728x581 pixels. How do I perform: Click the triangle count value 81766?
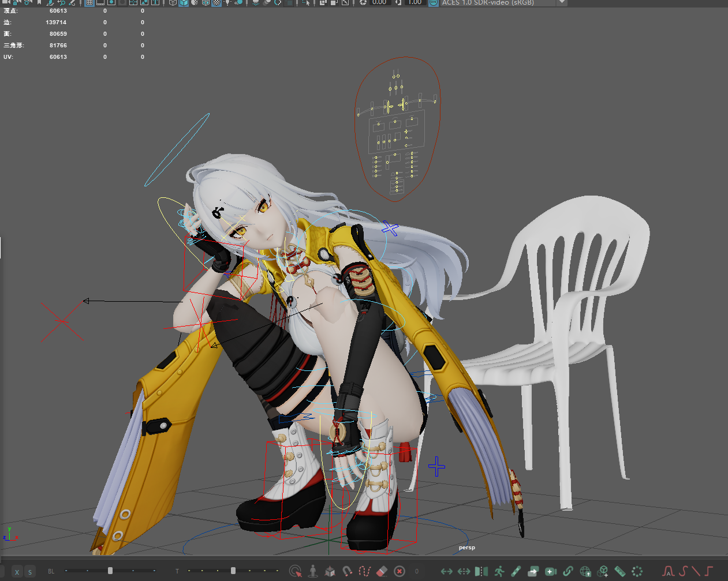pyautogui.click(x=58, y=46)
